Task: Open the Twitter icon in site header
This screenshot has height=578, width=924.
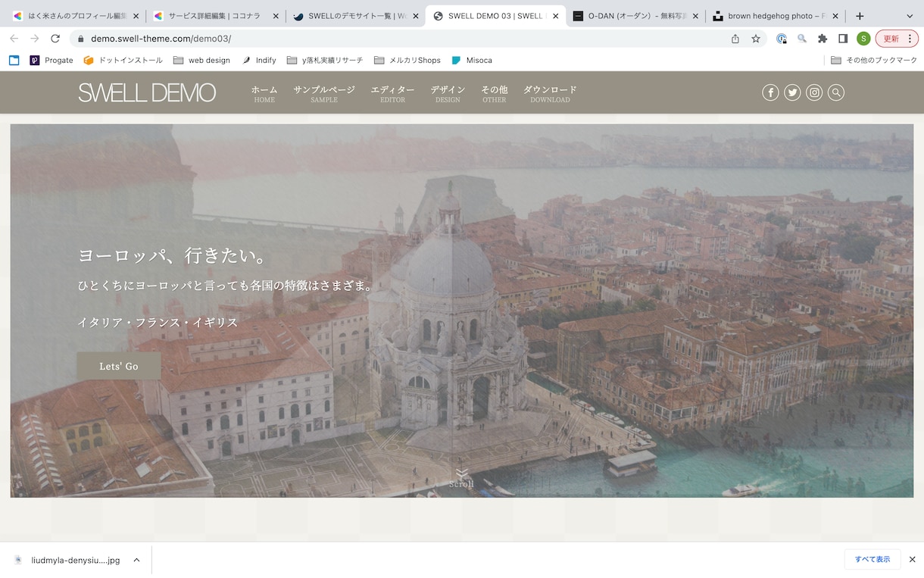Action: [x=792, y=92]
